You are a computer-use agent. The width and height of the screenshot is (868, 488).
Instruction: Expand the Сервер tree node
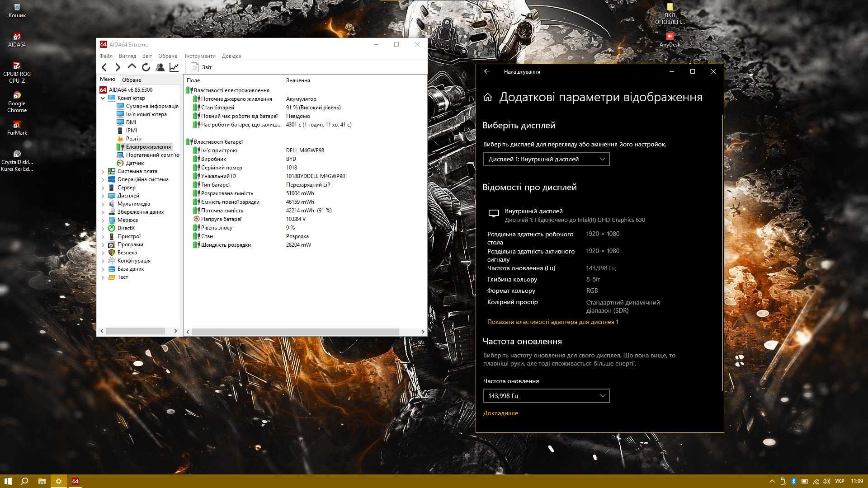point(103,188)
